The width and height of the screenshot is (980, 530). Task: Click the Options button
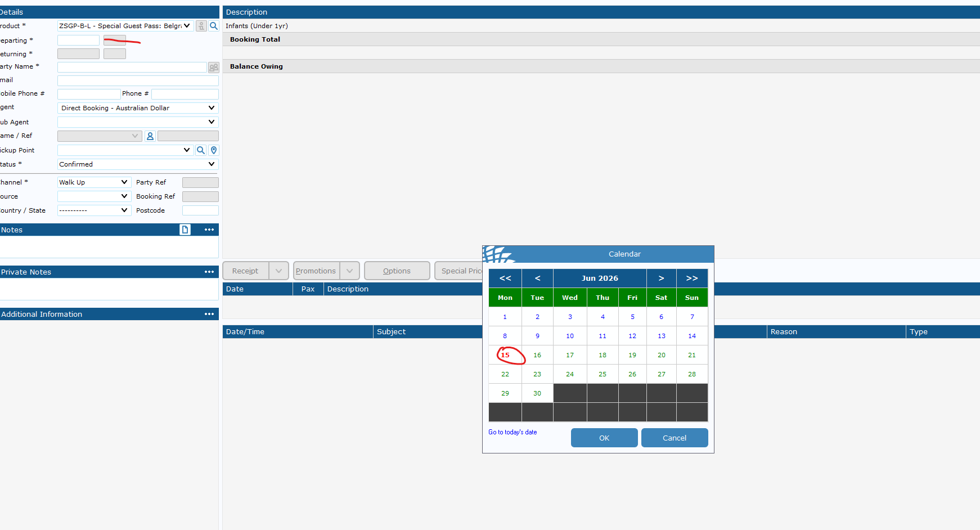397,271
